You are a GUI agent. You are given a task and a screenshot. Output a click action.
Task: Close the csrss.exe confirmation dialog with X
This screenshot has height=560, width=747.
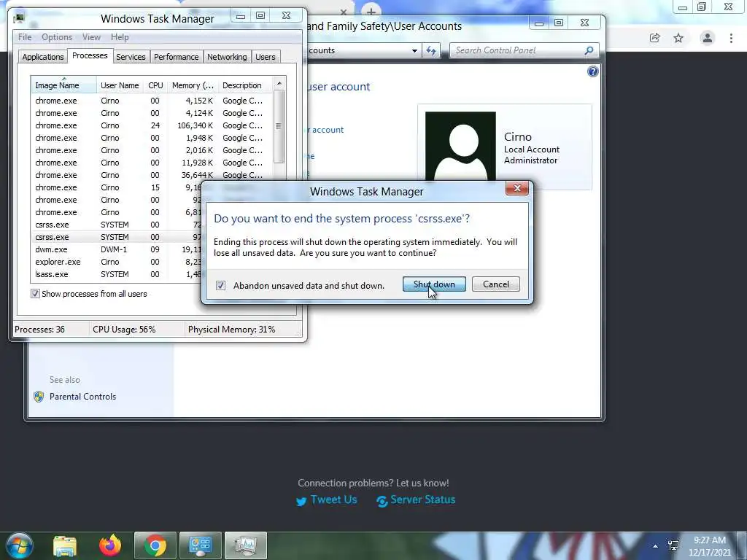click(x=517, y=188)
